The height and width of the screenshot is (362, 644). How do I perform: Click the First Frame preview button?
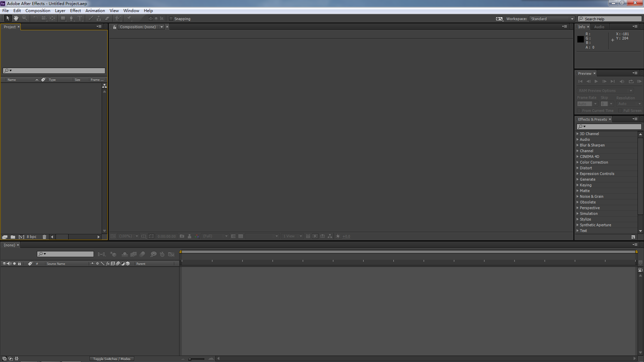(580, 81)
